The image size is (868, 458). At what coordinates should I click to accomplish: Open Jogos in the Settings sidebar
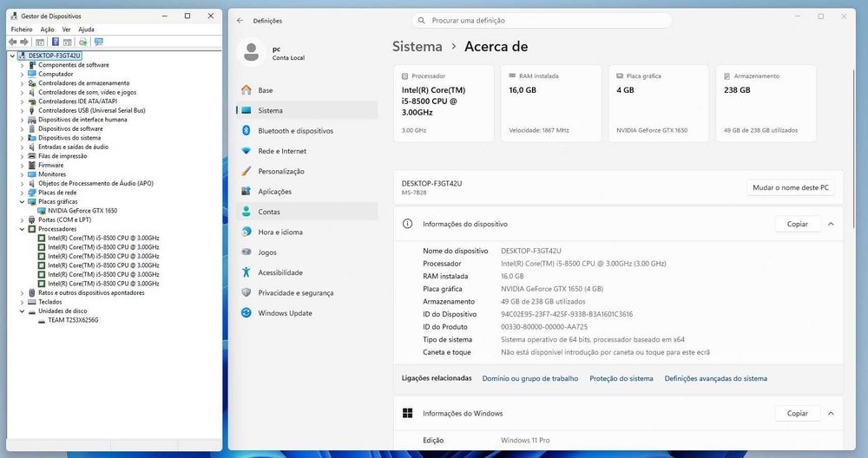[307, 252]
